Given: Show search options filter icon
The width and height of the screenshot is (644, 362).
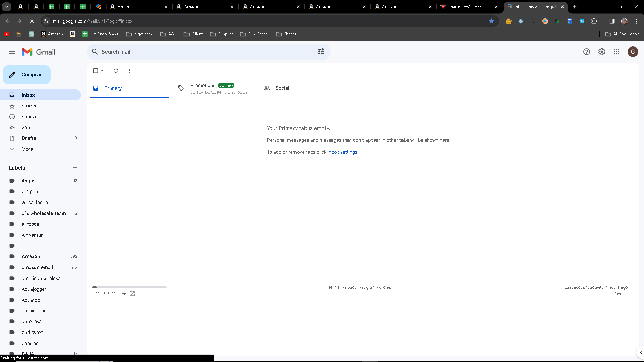Looking at the screenshot, I should [x=321, y=52].
